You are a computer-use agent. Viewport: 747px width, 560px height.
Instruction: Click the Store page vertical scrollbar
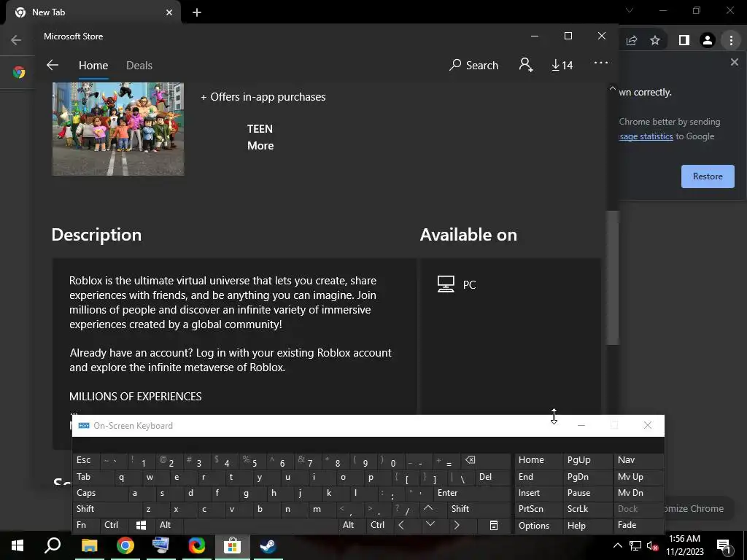point(613,277)
